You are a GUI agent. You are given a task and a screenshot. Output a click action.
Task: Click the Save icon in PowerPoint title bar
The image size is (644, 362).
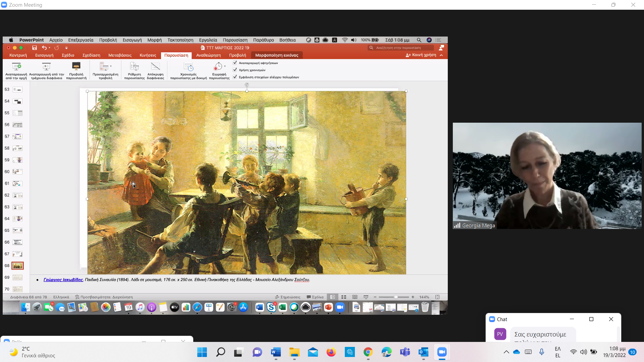34,48
